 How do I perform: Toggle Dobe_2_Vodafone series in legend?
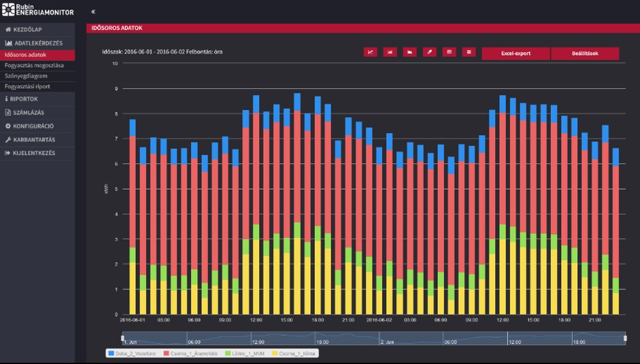coord(132,353)
